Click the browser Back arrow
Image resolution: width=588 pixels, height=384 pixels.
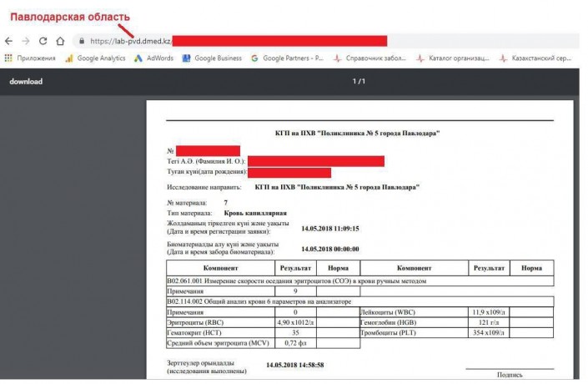pyautogui.click(x=9, y=41)
